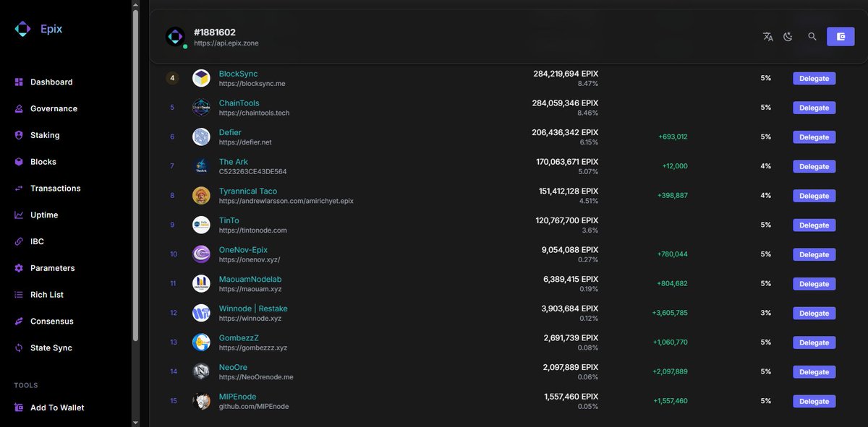Click the Rich List icon
Screen dimensions: 868x427
19,295
